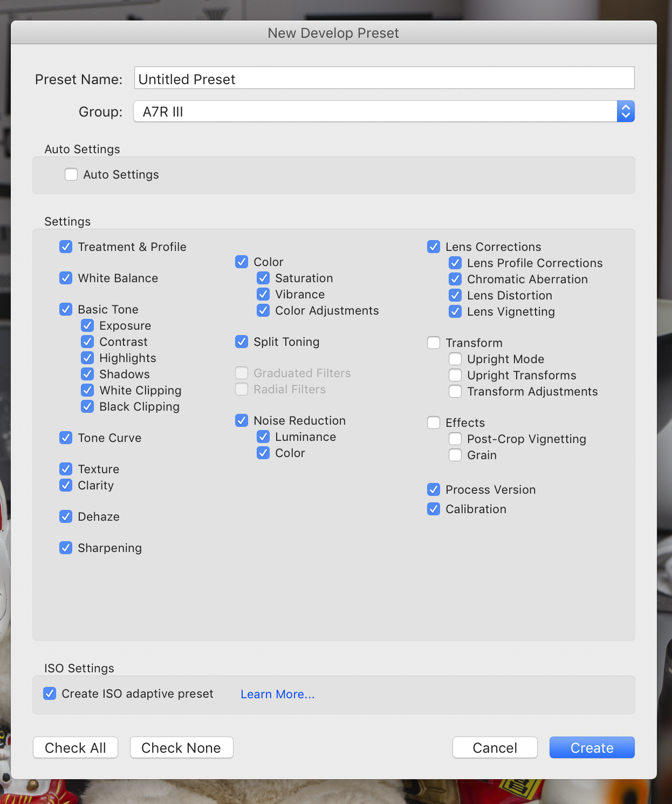Enable the Transform checkbox

click(434, 343)
